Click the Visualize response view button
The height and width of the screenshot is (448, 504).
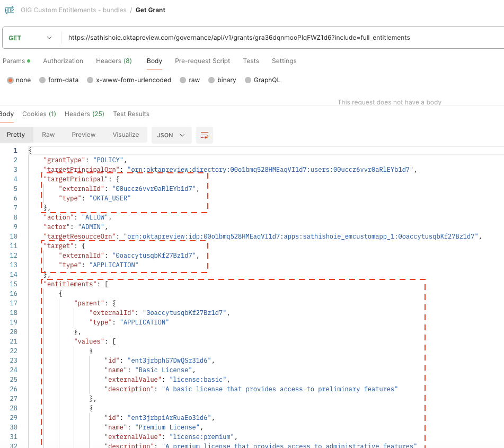click(x=126, y=135)
